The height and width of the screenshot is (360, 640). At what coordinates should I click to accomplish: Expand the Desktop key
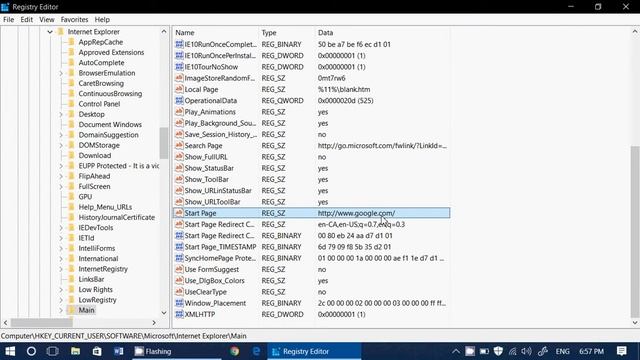61,114
